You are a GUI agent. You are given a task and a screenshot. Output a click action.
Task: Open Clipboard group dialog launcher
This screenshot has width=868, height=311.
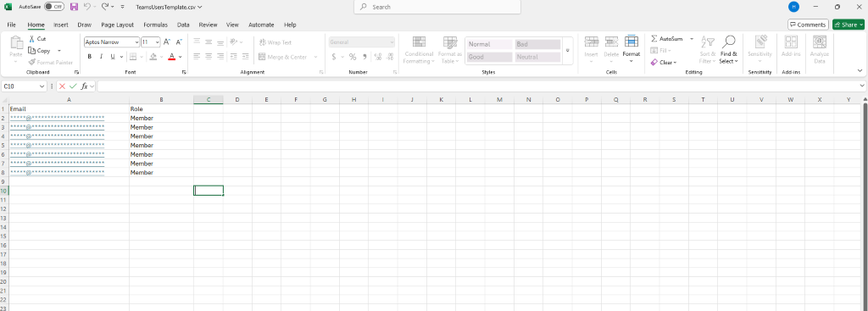(x=77, y=73)
